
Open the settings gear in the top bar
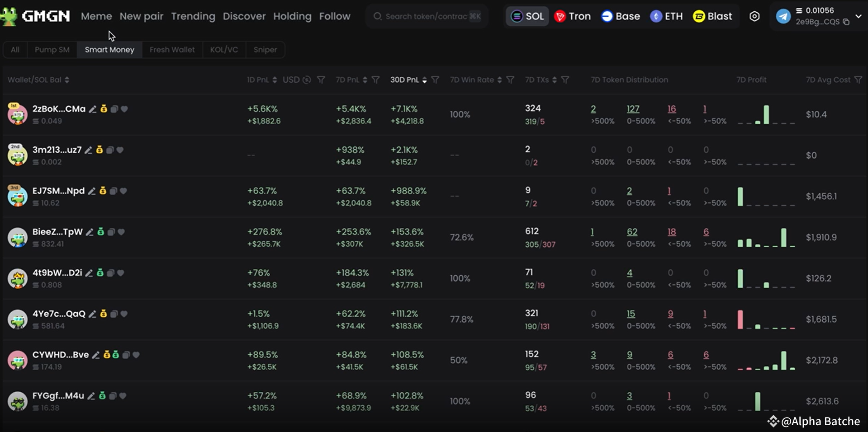point(754,16)
